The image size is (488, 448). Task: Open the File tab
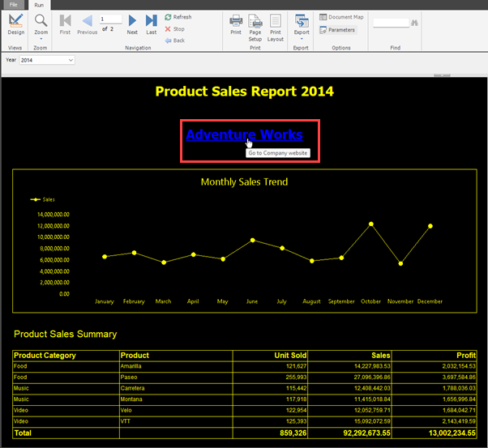[14, 5]
